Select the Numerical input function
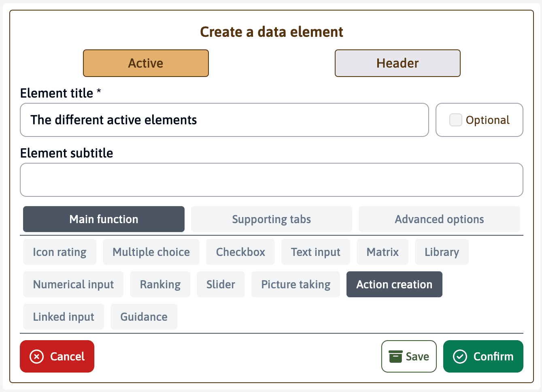The height and width of the screenshot is (392, 542). point(73,284)
